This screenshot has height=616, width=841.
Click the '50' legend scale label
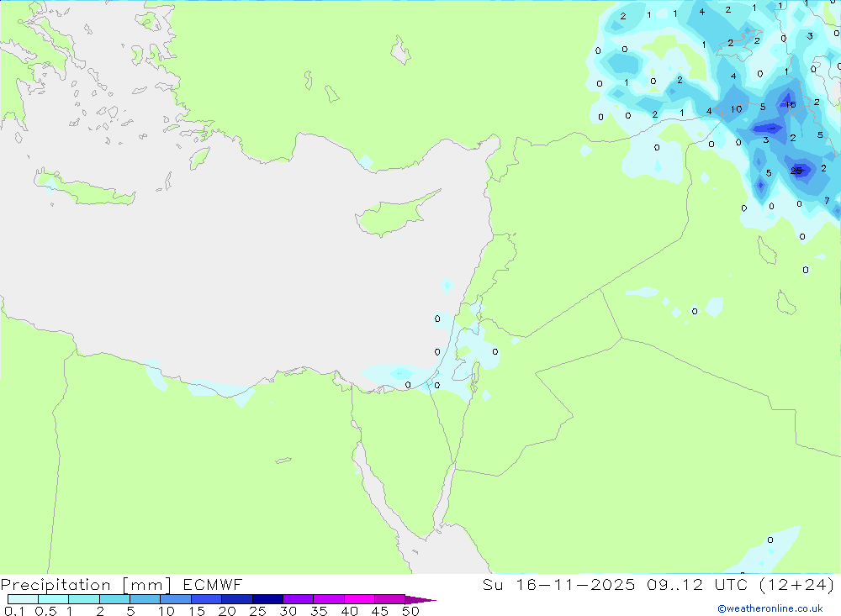[410, 611]
